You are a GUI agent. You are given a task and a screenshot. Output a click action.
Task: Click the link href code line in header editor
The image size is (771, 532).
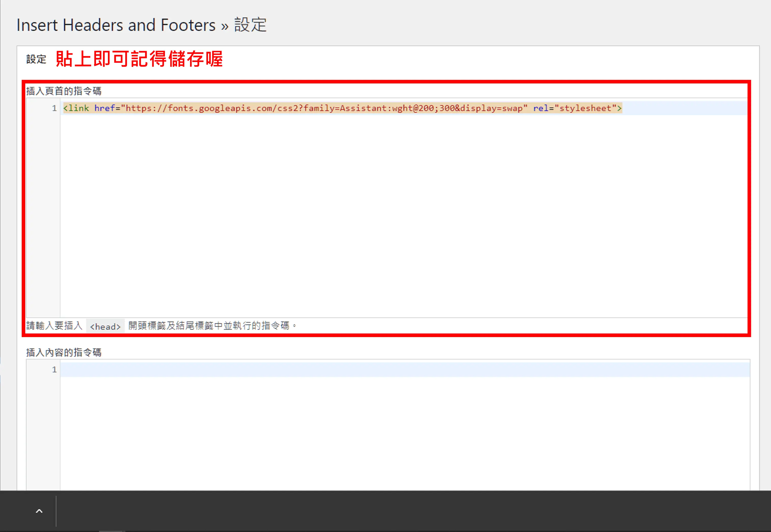342,108
